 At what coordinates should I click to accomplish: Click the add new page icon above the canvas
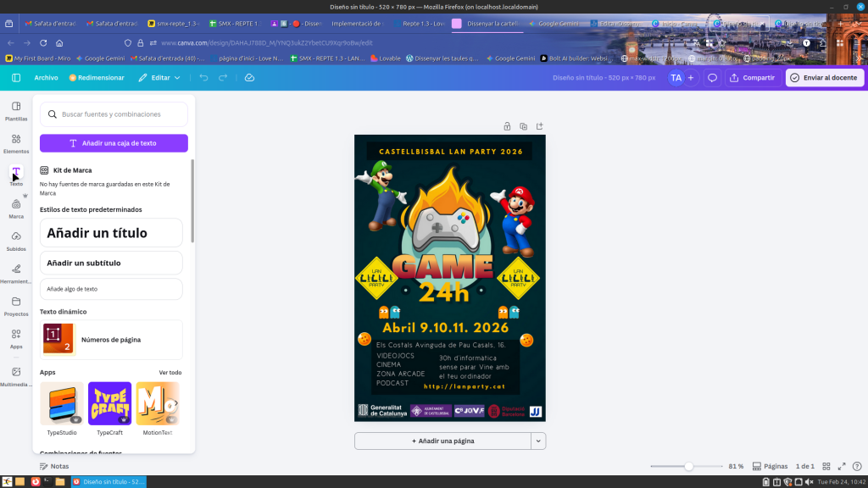pos(539,126)
